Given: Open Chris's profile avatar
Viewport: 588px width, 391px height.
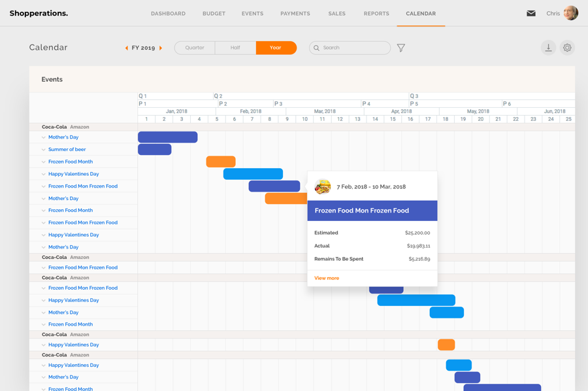Looking at the screenshot, I should 571,13.
